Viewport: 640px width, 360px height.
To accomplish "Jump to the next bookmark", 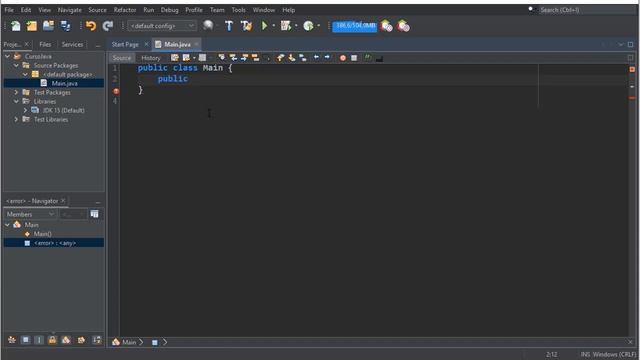I will 291,58.
